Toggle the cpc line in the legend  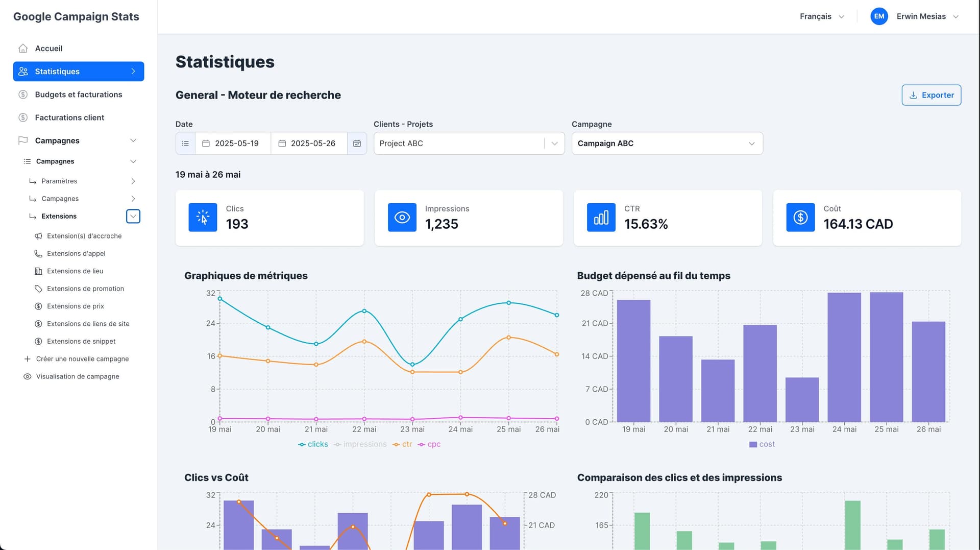coord(429,444)
